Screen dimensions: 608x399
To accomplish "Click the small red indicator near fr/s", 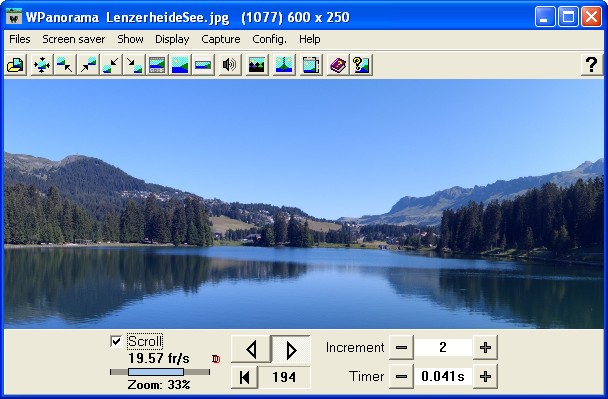I will tap(216, 359).
